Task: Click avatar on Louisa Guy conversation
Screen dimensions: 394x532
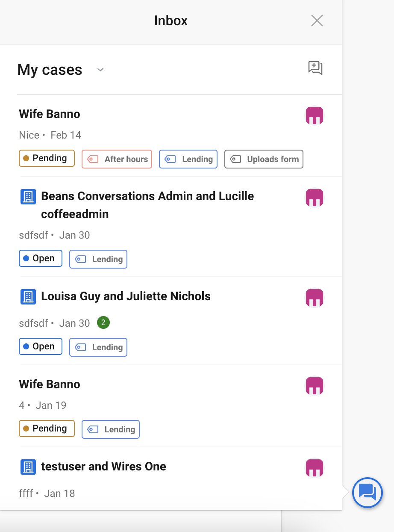Action: [315, 298]
